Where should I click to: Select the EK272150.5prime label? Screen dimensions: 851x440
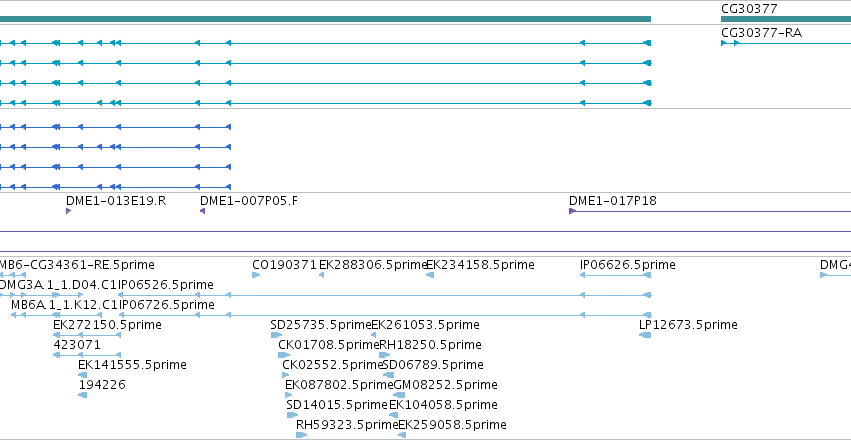tap(107, 325)
